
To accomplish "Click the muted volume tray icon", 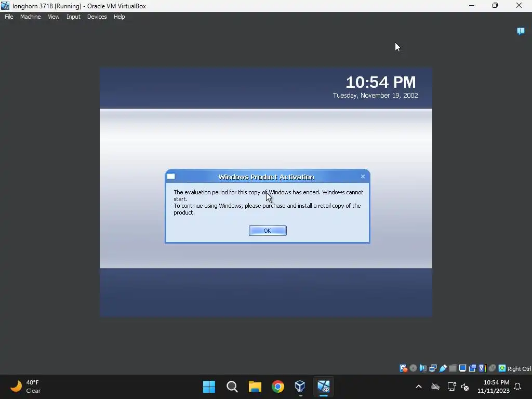I will point(465,387).
